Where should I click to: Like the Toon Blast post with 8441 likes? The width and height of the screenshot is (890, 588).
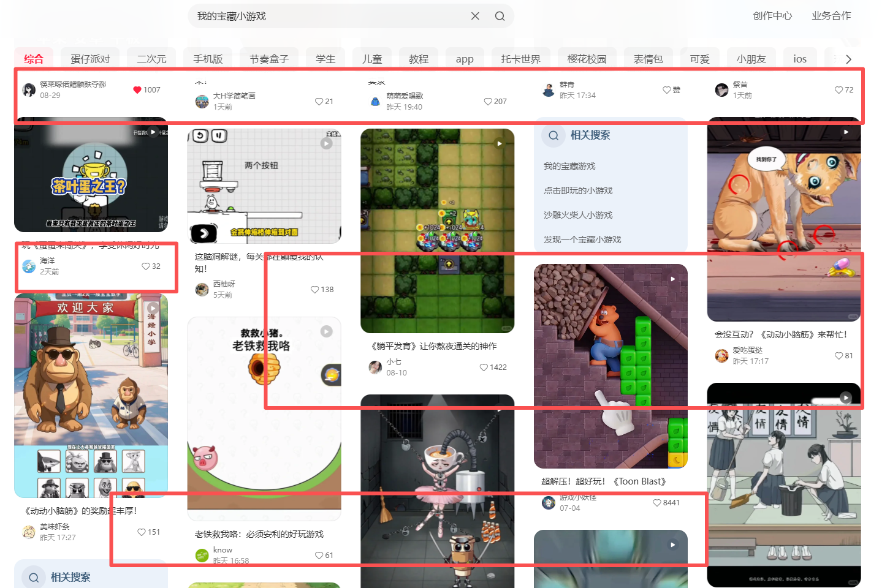pos(657,503)
